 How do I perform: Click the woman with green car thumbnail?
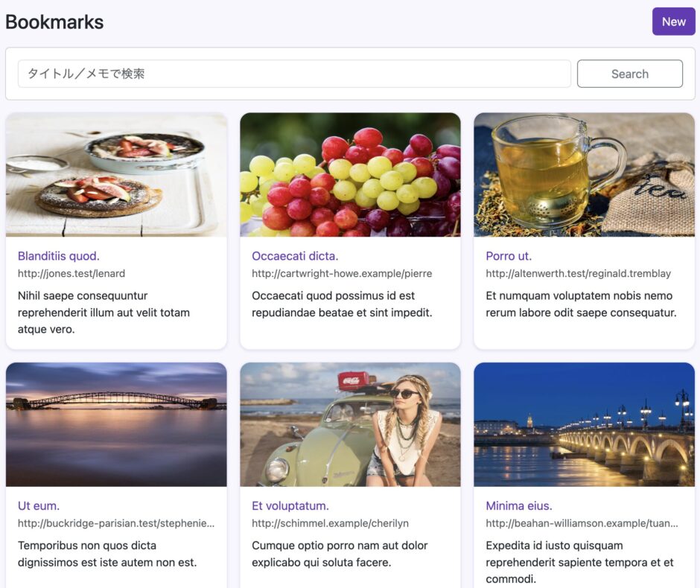point(350,424)
